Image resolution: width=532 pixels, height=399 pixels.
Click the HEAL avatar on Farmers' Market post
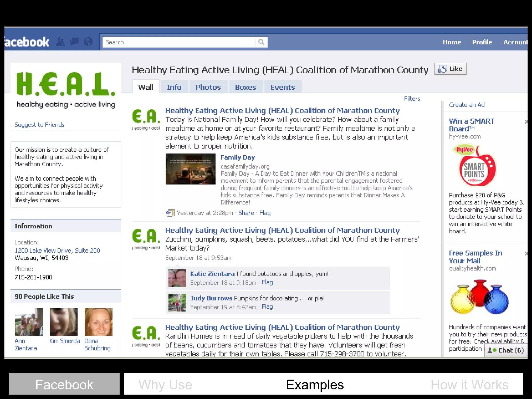146,239
